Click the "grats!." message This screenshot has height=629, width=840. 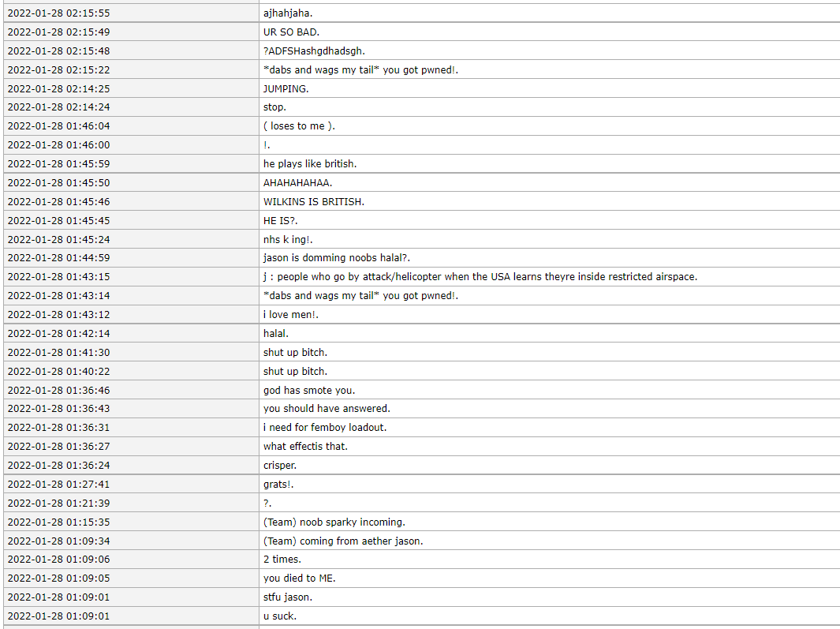278,485
